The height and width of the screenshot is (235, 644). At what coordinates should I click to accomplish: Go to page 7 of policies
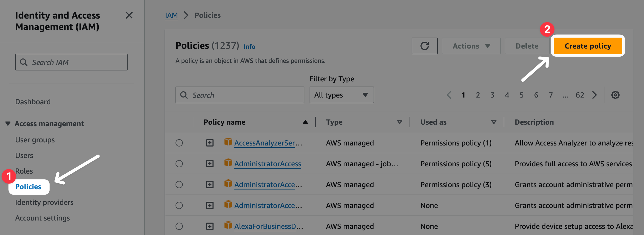551,95
